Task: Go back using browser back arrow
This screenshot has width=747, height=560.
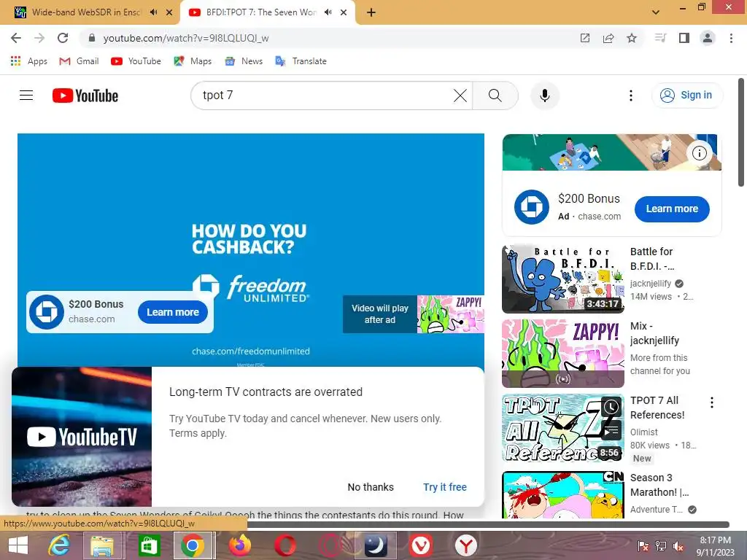Action: [16, 38]
